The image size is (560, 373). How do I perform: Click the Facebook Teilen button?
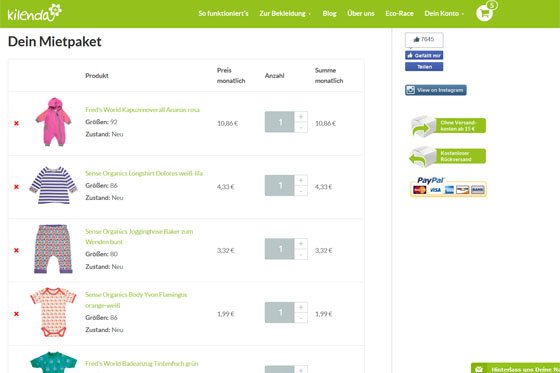tap(424, 67)
